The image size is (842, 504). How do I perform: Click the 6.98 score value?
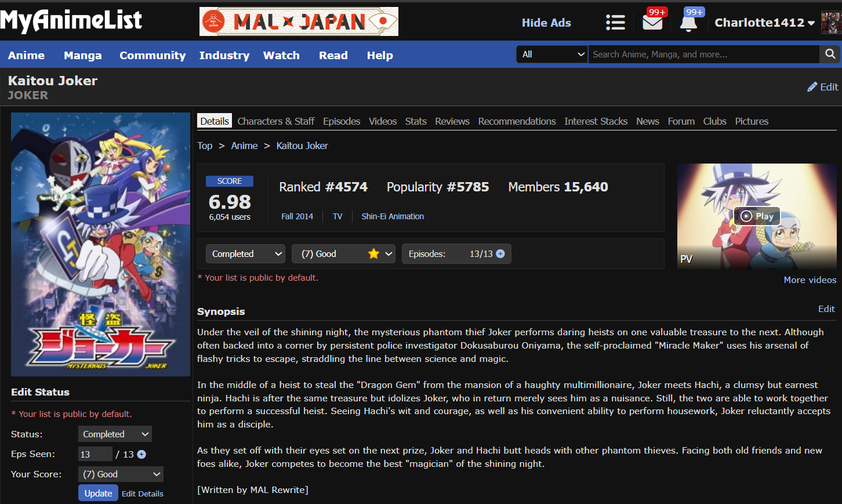click(230, 202)
